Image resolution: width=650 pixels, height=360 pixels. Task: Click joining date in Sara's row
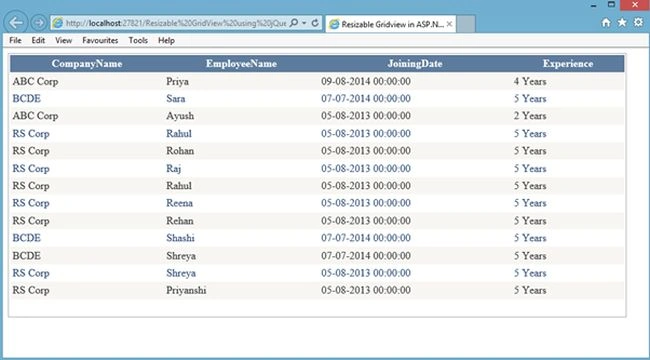pyautogui.click(x=366, y=99)
